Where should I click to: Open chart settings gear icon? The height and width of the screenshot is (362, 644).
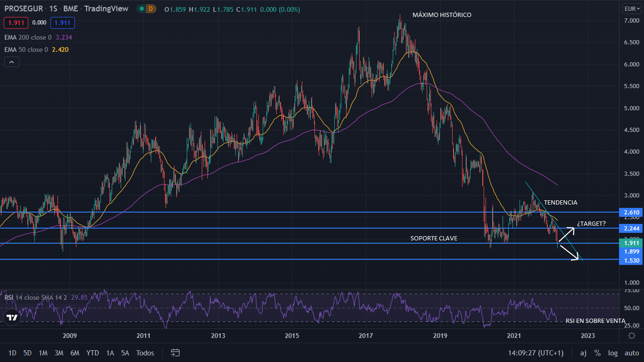pyautogui.click(x=632, y=335)
